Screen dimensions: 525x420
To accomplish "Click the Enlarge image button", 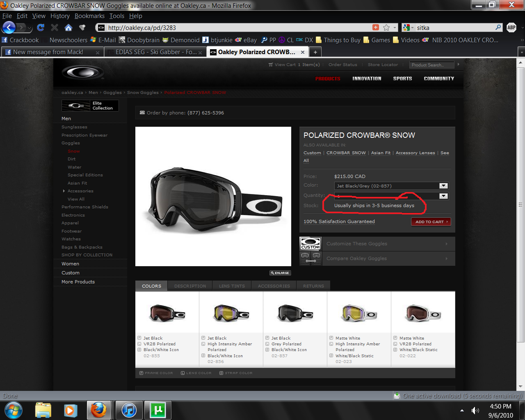I will (x=280, y=273).
